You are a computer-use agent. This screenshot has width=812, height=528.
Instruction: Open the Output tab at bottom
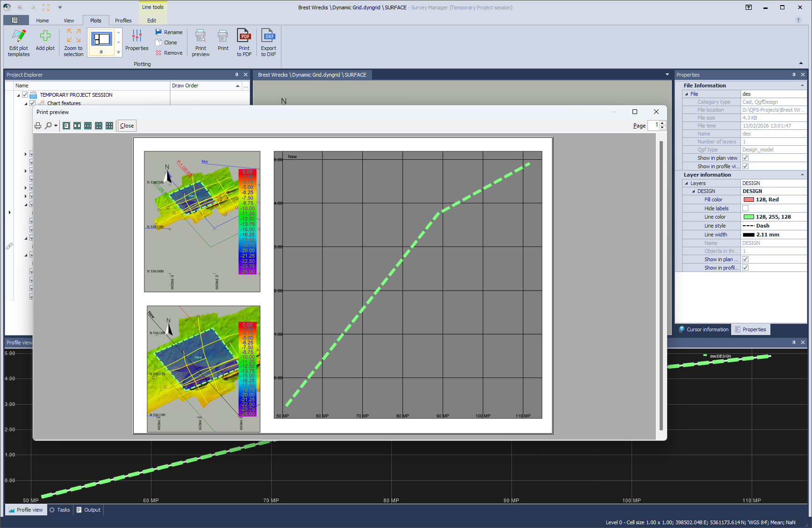click(88, 510)
